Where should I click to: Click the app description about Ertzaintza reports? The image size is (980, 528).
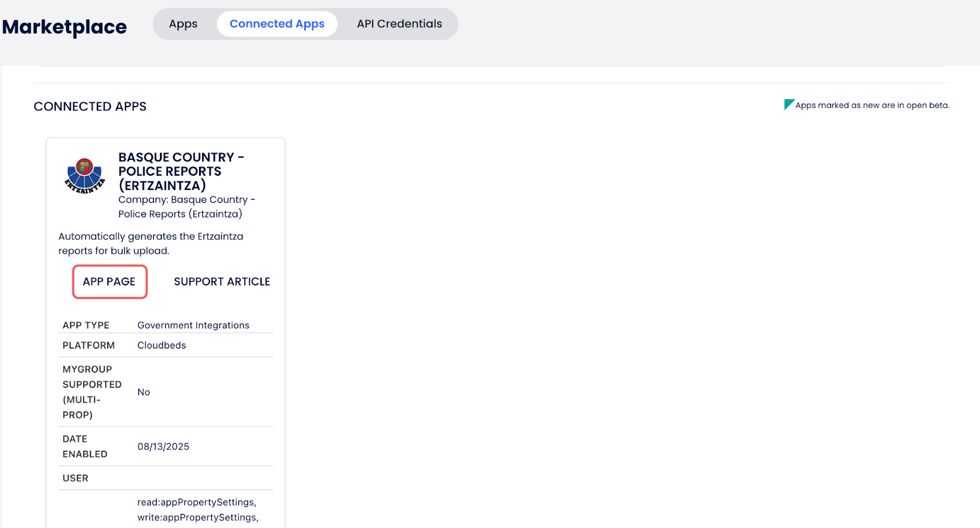(151, 243)
